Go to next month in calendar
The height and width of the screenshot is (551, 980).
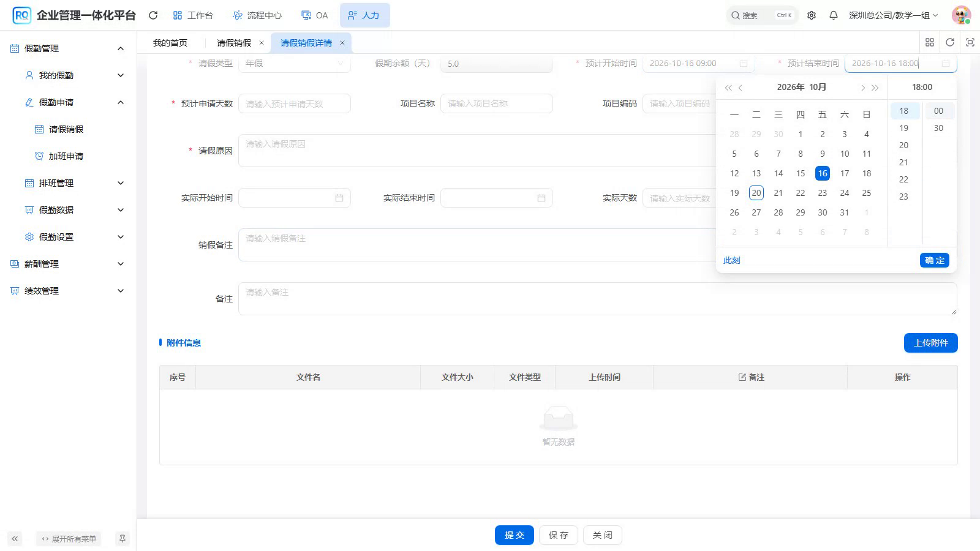[x=863, y=88]
